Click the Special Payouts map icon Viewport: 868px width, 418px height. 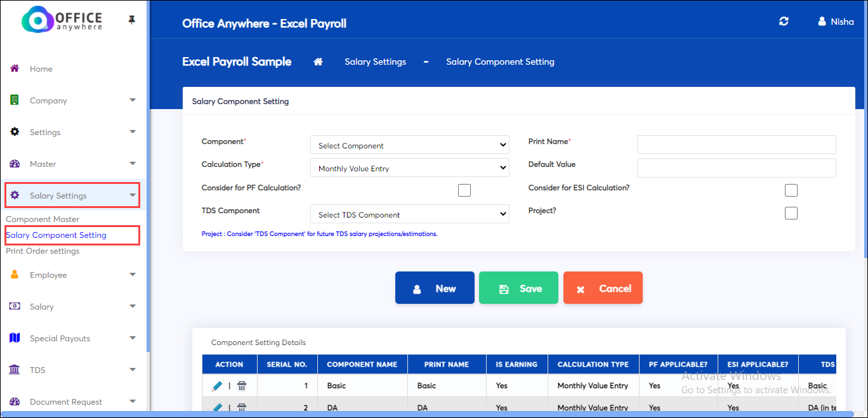tap(15, 338)
